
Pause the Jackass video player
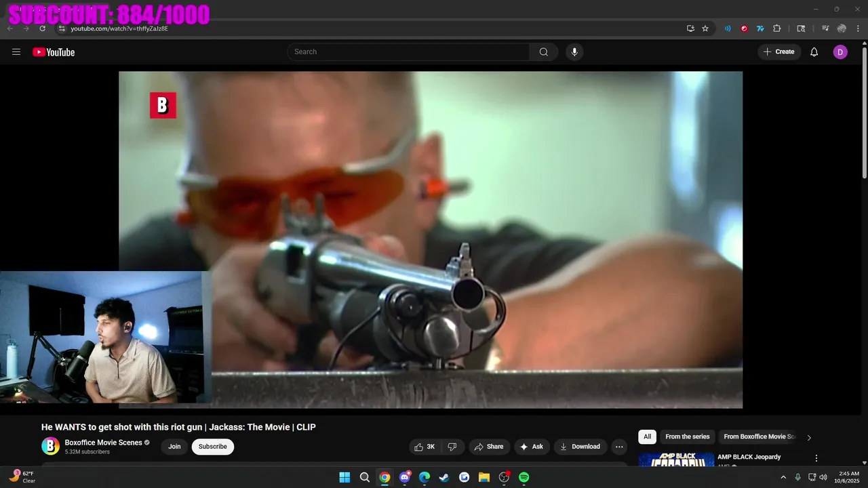431,240
